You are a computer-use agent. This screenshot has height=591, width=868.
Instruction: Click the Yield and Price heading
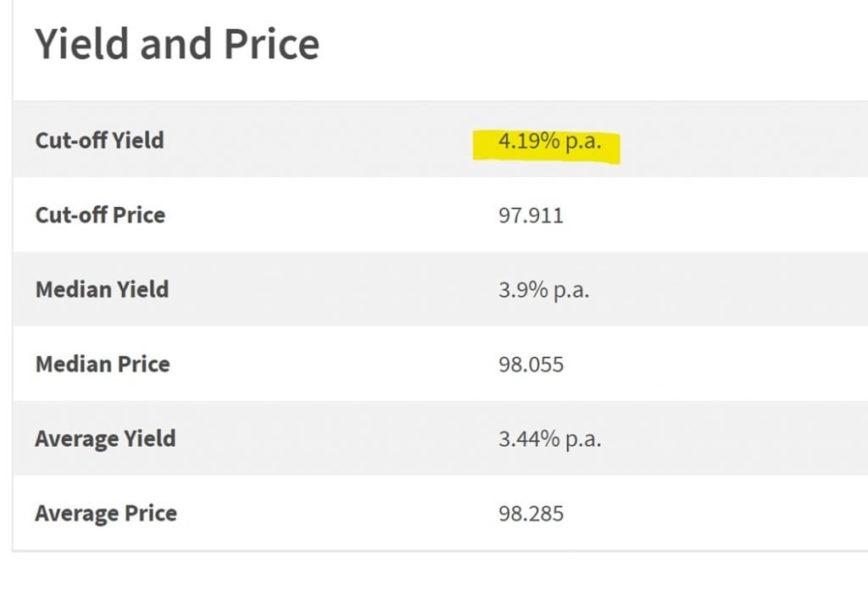click(177, 44)
